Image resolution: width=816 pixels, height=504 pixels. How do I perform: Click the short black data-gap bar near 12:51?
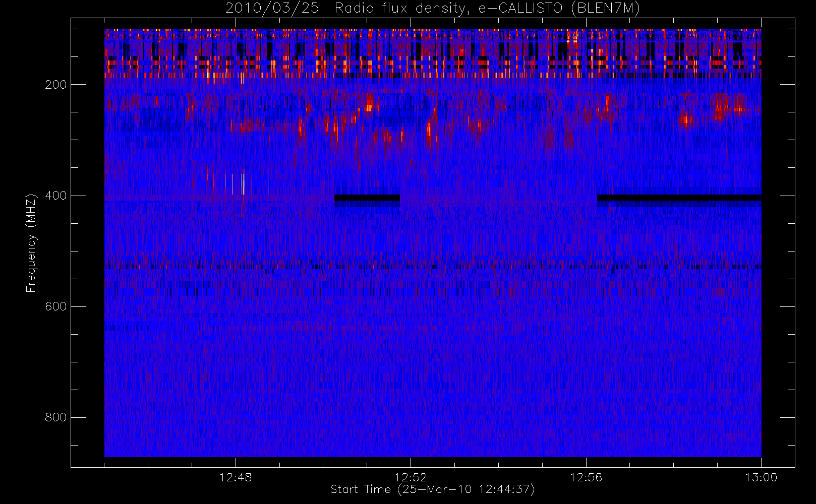point(367,198)
